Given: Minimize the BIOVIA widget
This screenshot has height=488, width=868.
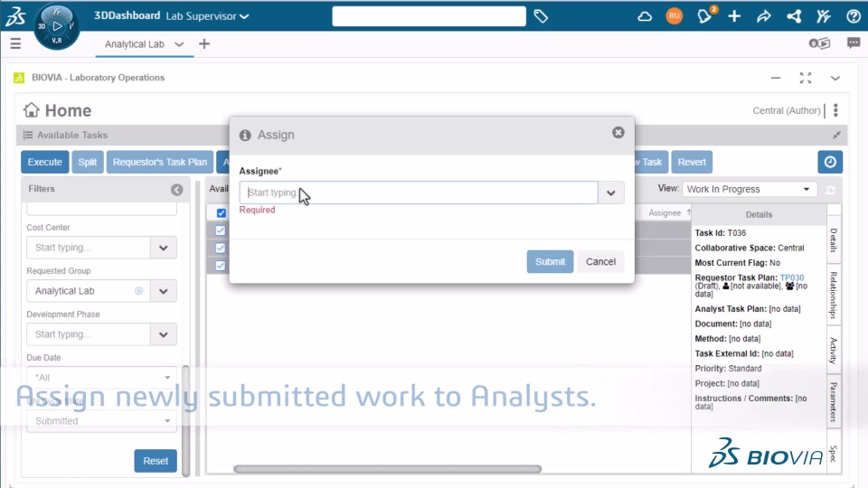Looking at the screenshot, I should pos(776,78).
